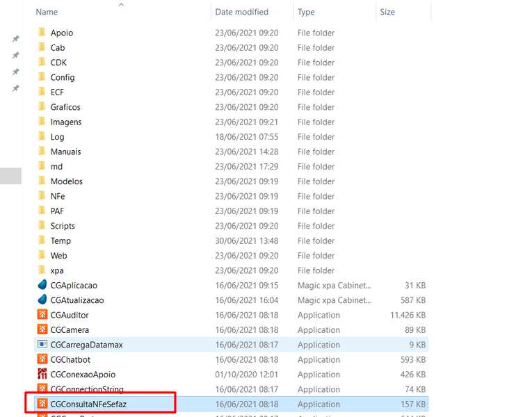Screen dimensions: 532x417
Task: Click the CDK folder icon
Action: [x=42, y=63]
